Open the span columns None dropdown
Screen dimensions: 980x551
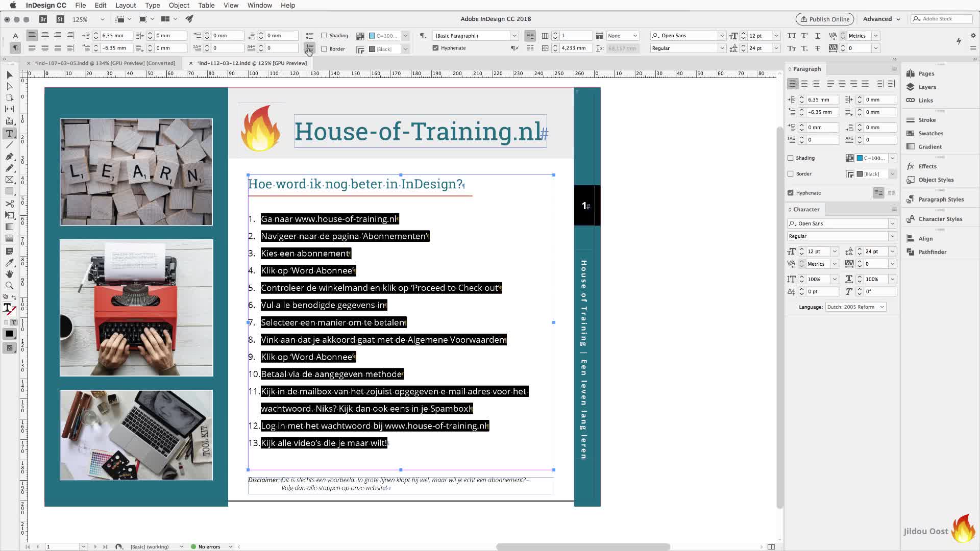623,36
